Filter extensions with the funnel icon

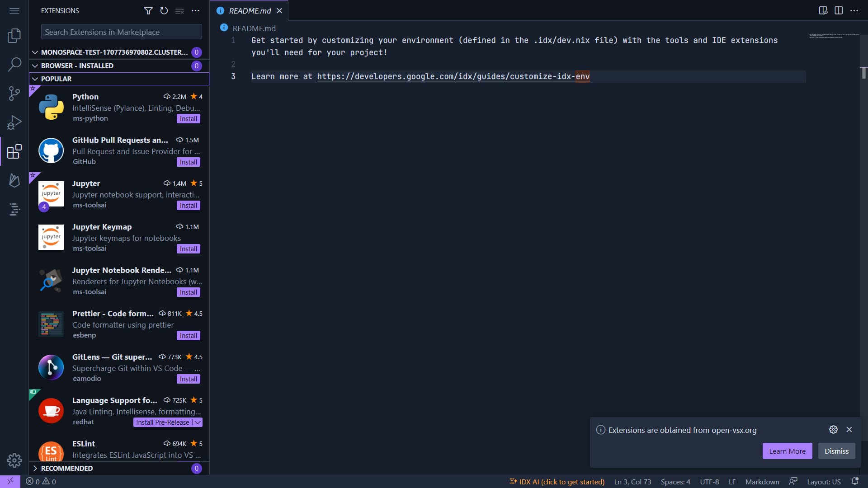(148, 10)
